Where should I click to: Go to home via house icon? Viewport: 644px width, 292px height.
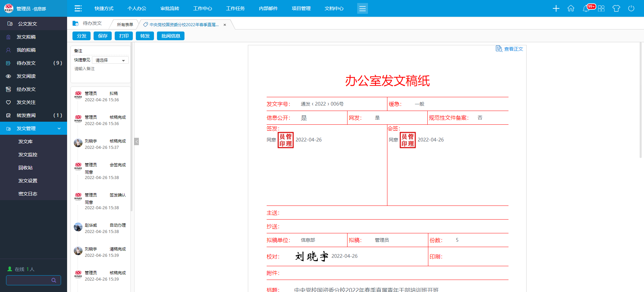coord(571,8)
